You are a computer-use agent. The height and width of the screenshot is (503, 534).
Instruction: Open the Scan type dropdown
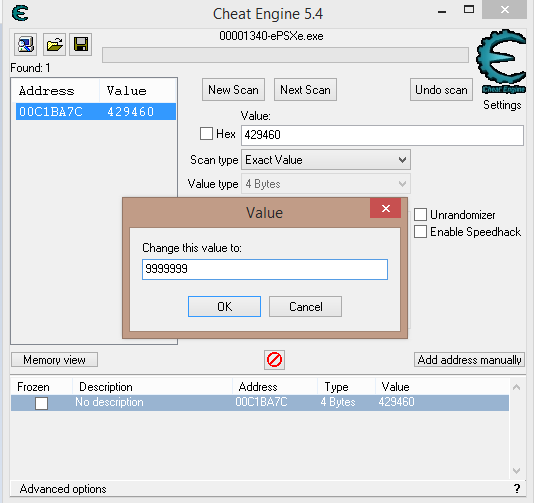click(x=326, y=160)
